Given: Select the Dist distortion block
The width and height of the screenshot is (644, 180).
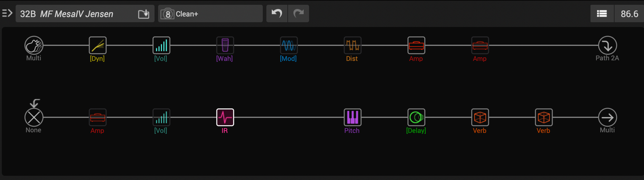Looking at the screenshot, I should coord(352,45).
